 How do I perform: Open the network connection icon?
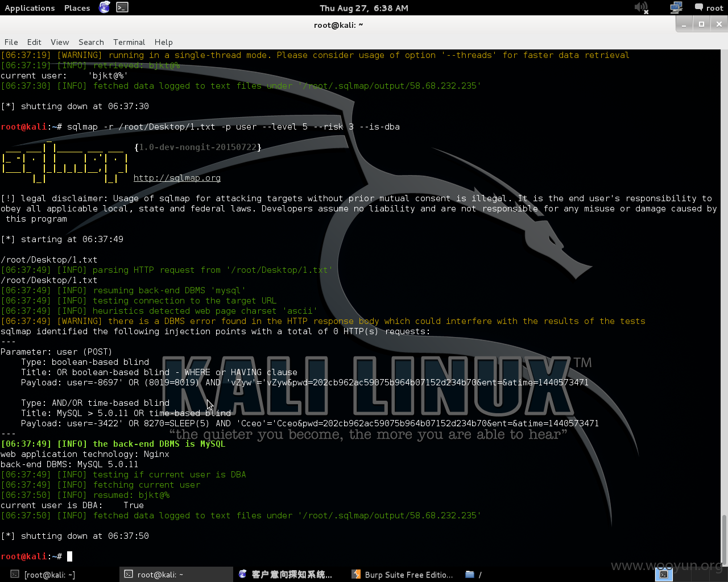tap(676, 7)
